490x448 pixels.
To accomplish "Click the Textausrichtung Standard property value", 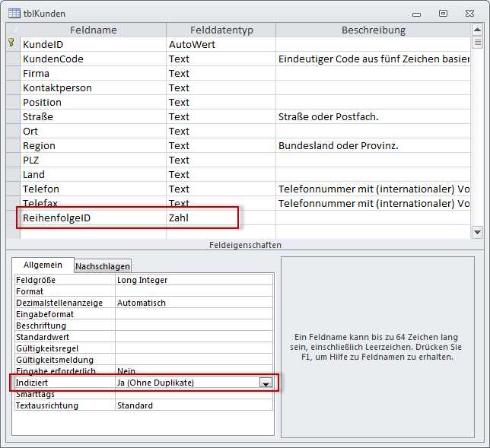I will [193, 405].
